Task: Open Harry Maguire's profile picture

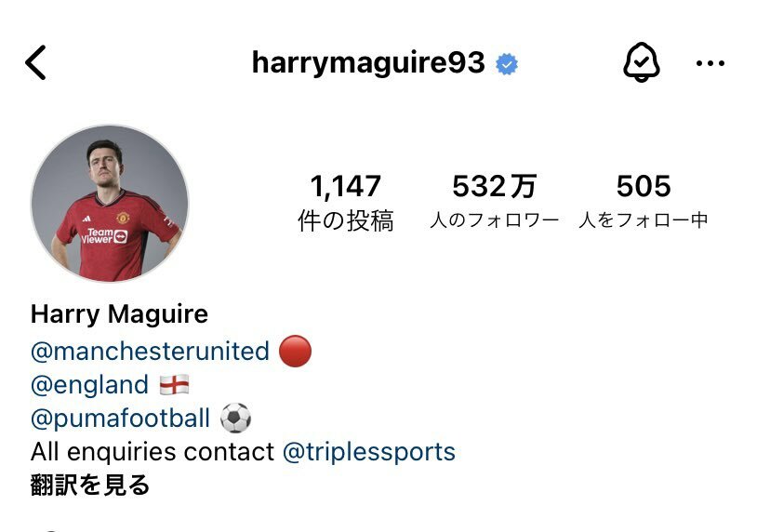Action: (x=110, y=204)
